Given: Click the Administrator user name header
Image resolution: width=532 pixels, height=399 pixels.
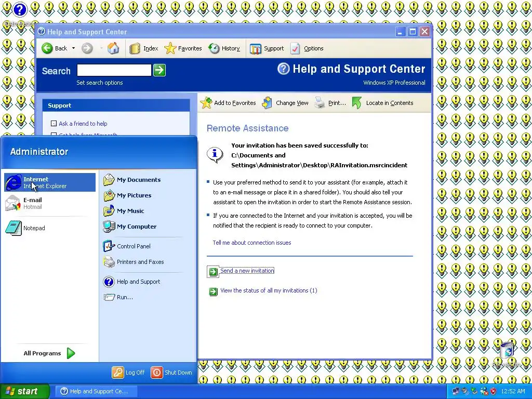Looking at the screenshot, I should point(39,152).
